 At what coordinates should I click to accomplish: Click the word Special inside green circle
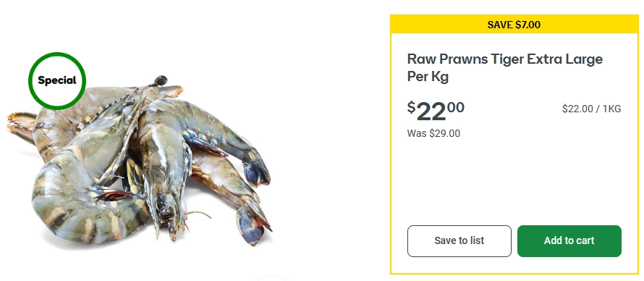tap(57, 80)
